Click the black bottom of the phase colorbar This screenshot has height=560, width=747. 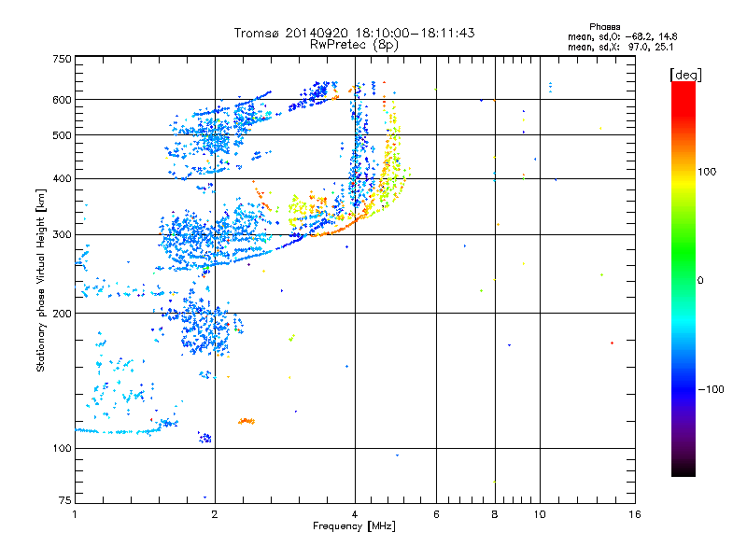point(684,469)
